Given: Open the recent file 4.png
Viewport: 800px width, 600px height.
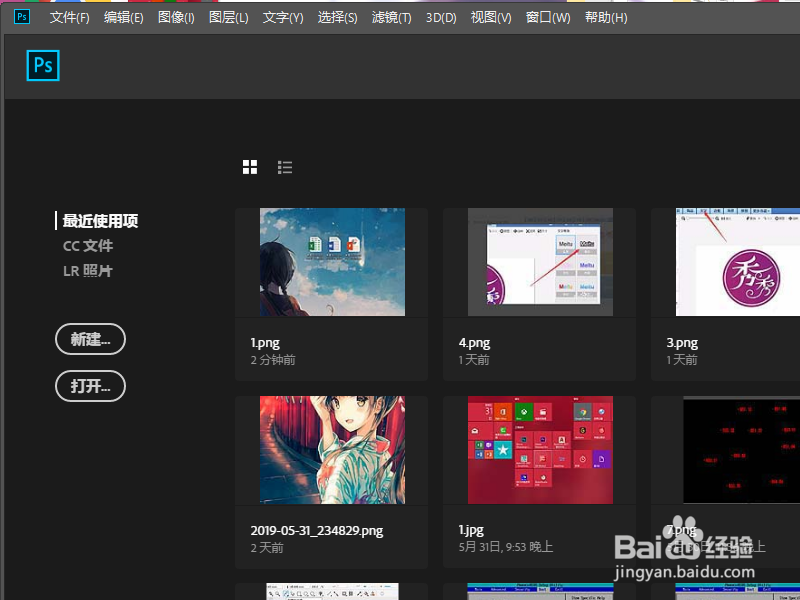Looking at the screenshot, I should coord(539,261).
